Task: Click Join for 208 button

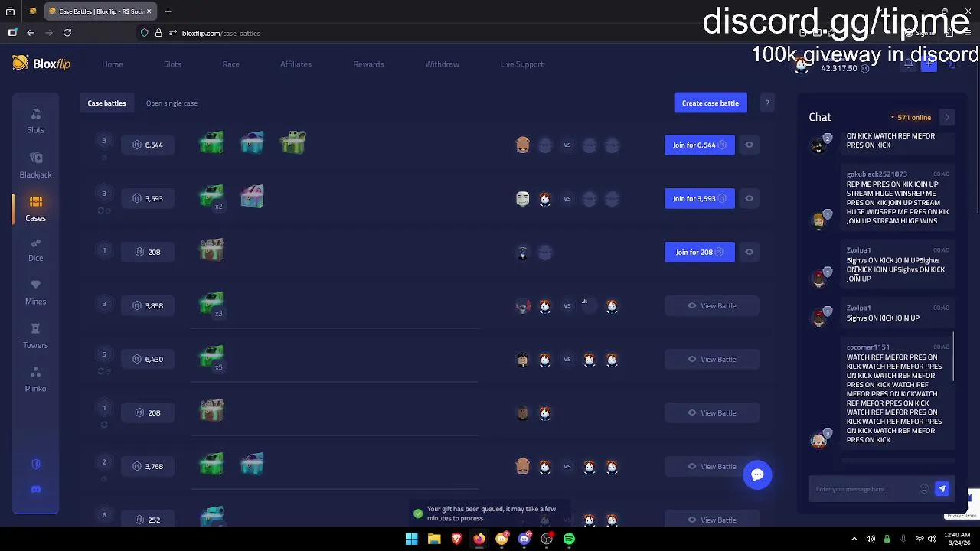Action: click(699, 252)
